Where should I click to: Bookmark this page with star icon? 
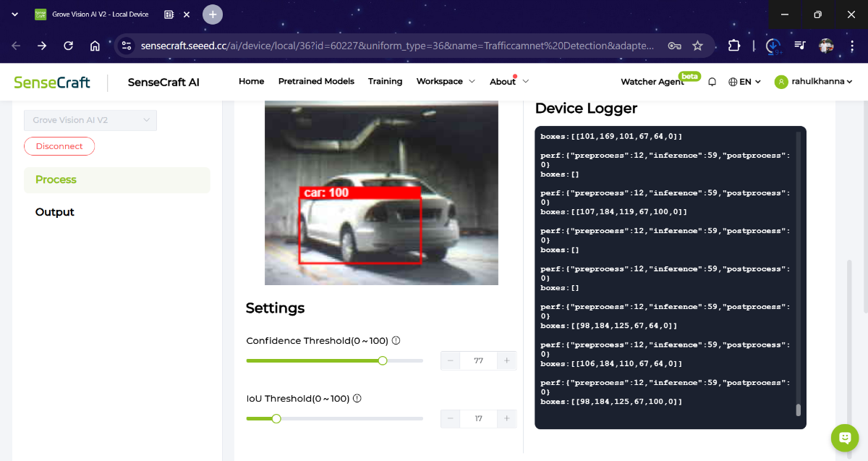point(697,46)
